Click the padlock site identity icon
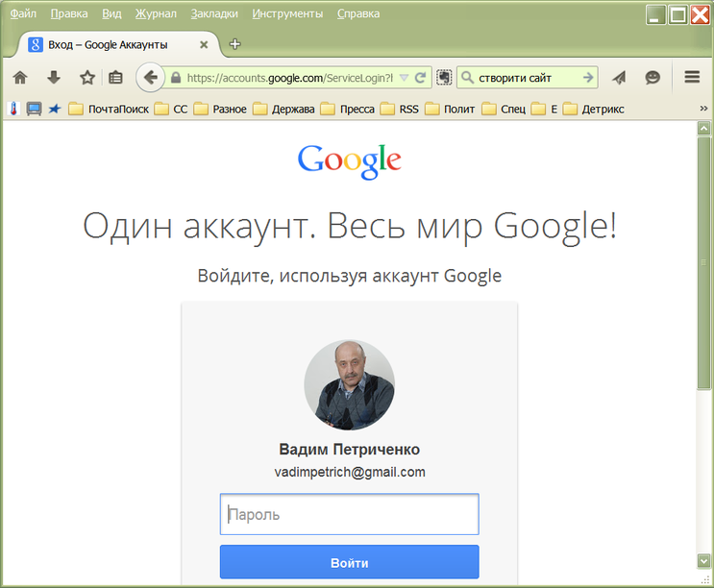 [x=176, y=78]
